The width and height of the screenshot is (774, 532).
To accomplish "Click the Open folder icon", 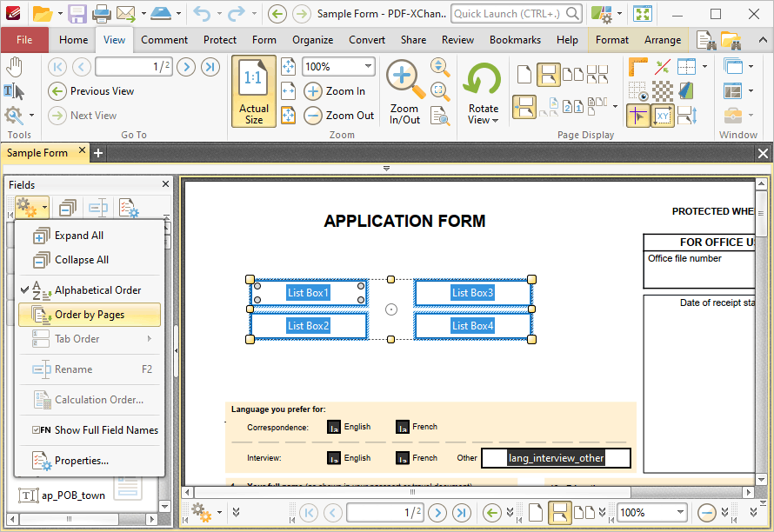I will point(43,14).
